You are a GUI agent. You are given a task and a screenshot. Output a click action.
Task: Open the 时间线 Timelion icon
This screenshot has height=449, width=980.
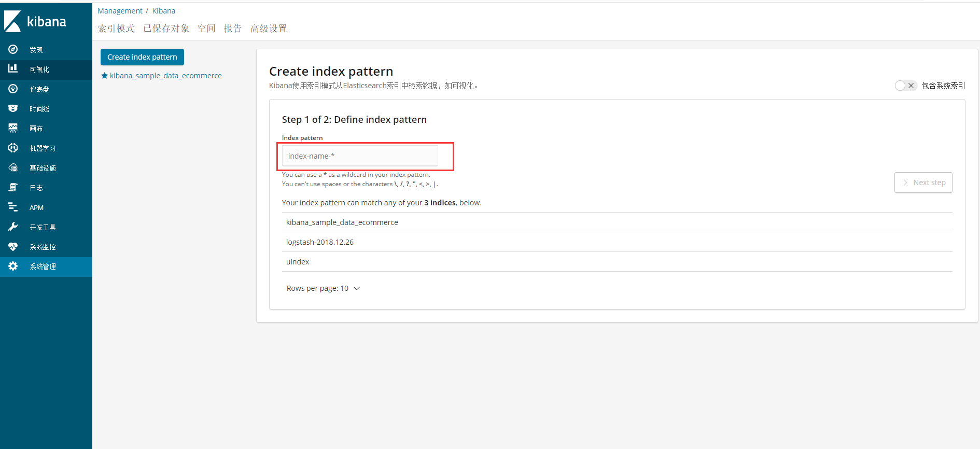(13, 108)
